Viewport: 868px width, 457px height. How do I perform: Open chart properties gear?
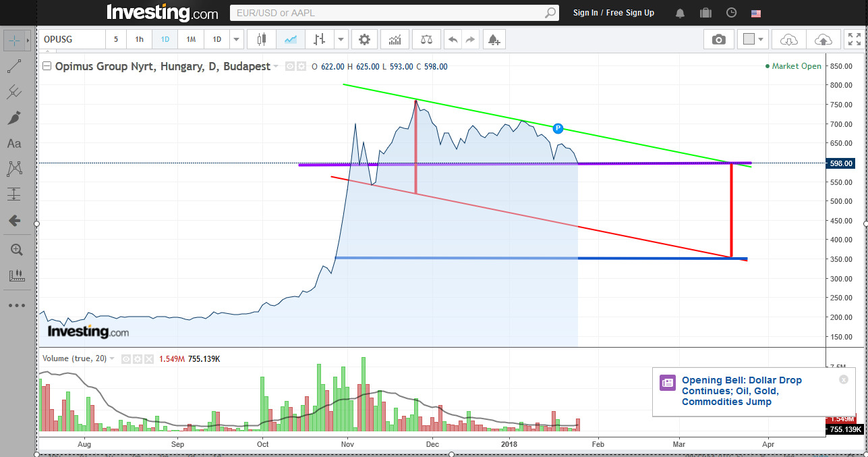coord(364,40)
